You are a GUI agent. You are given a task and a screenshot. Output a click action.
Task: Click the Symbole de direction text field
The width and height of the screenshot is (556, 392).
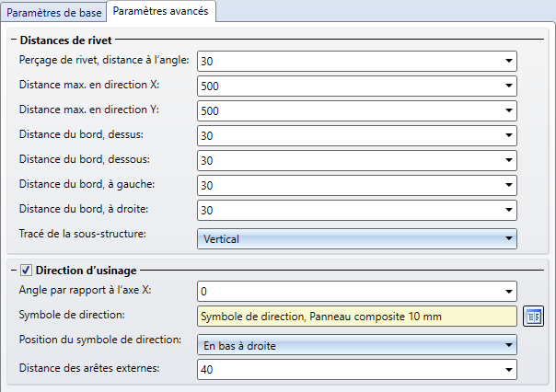click(357, 317)
